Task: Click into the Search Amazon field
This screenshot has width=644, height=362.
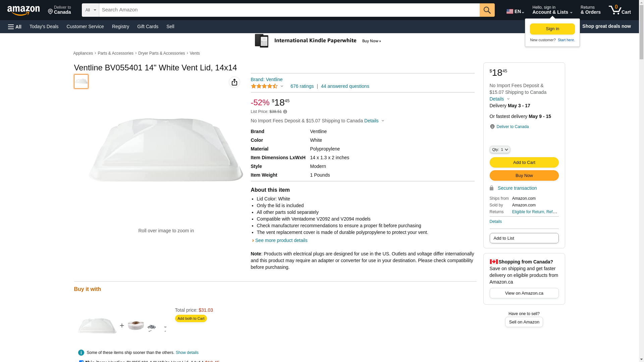Action: pos(289,10)
